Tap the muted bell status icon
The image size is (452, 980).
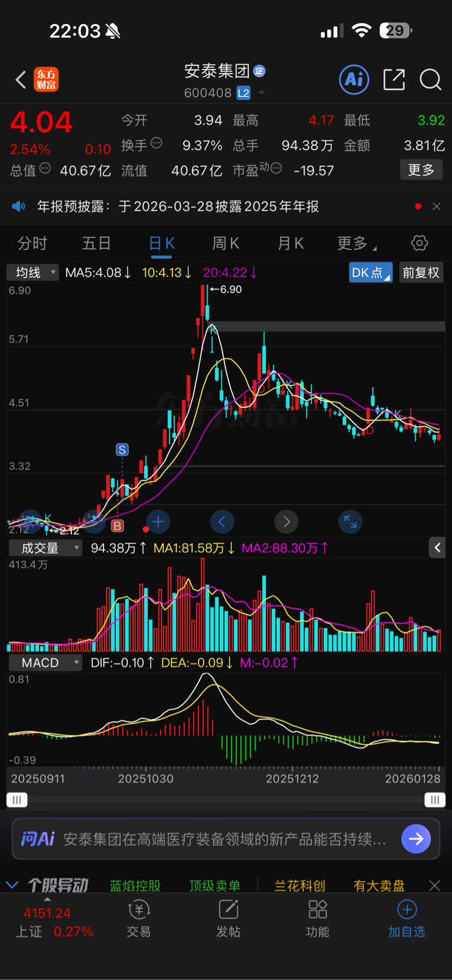pyautogui.click(x=113, y=31)
